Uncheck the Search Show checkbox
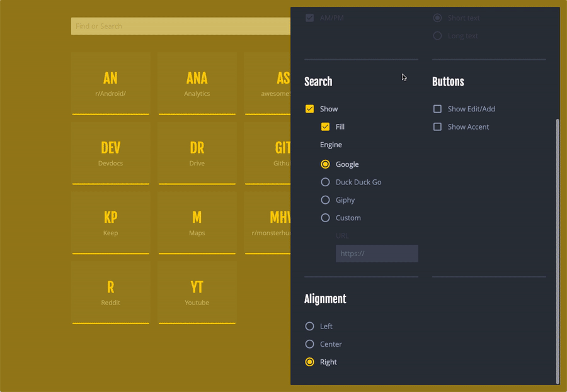This screenshot has width=567, height=392. pyautogui.click(x=309, y=109)
